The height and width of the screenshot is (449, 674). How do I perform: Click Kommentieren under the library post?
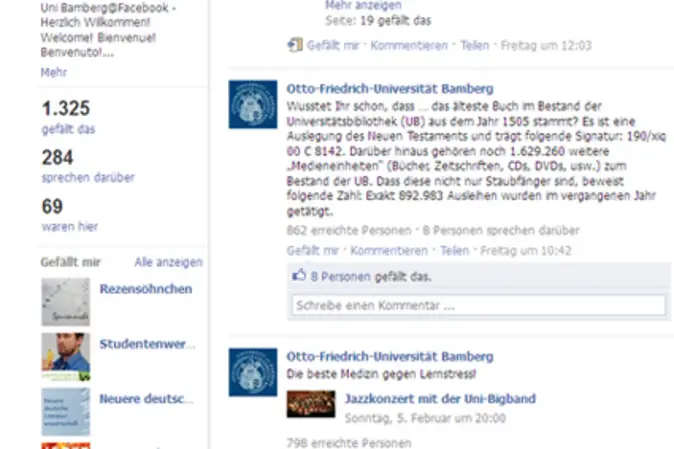[389, 250]
